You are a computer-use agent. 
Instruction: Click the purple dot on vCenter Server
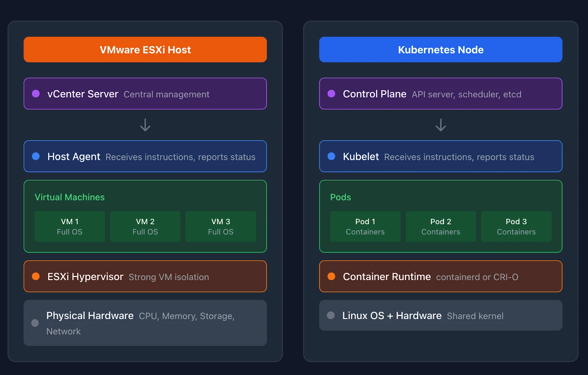[36, 94]
